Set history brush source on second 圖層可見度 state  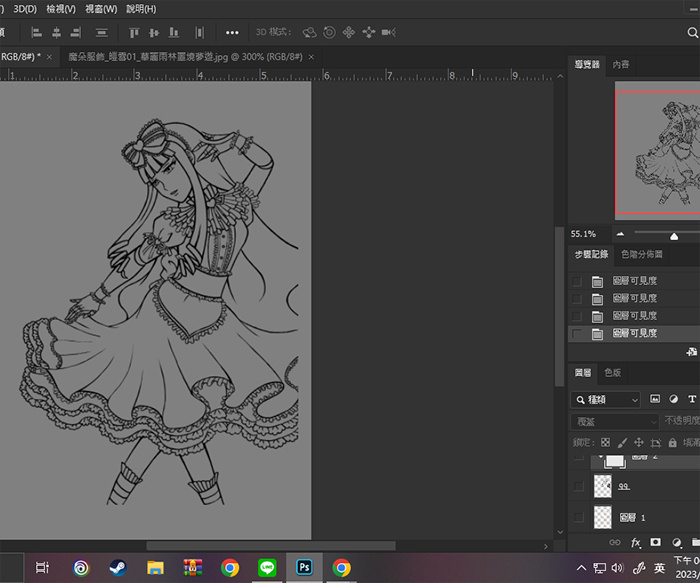577,298
